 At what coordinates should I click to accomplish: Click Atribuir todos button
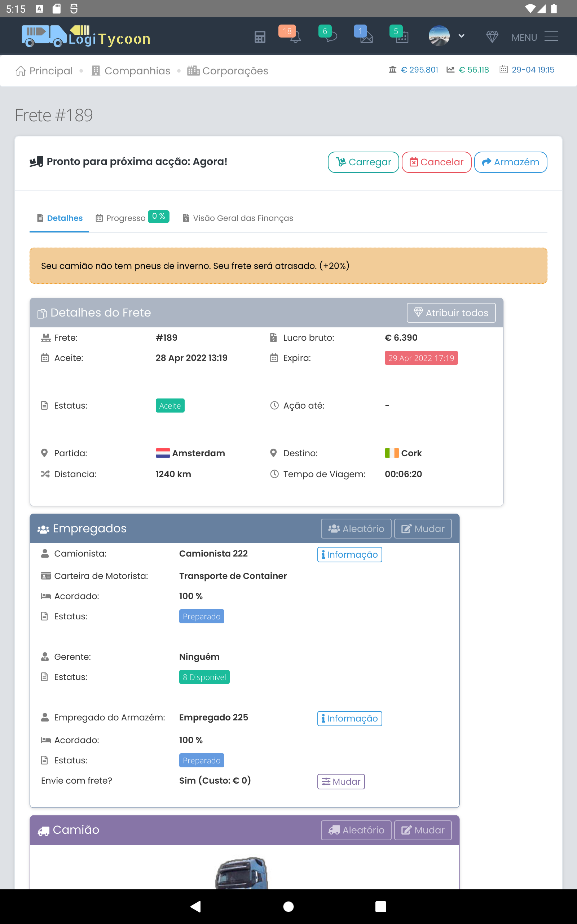pos(451,313)
